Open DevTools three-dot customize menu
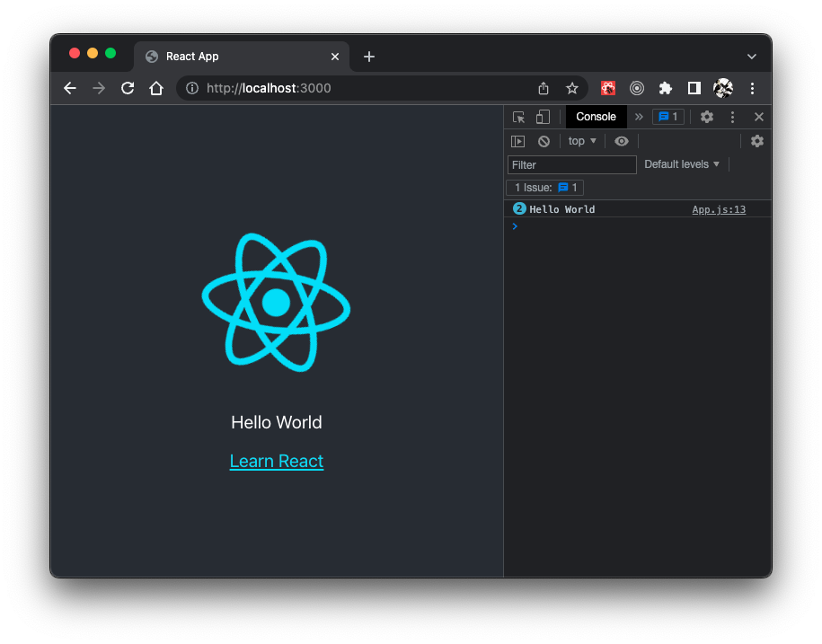The width and height of the screenshot is (822, 644). (733, 117)
